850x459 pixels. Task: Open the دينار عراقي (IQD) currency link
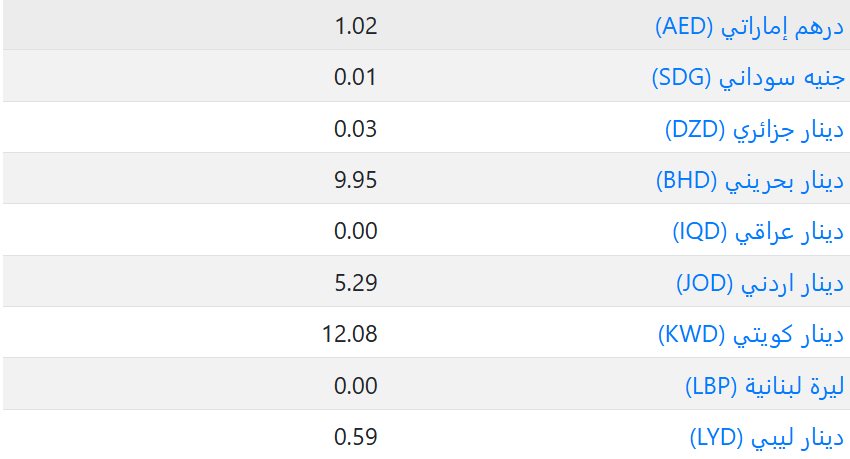758,231
